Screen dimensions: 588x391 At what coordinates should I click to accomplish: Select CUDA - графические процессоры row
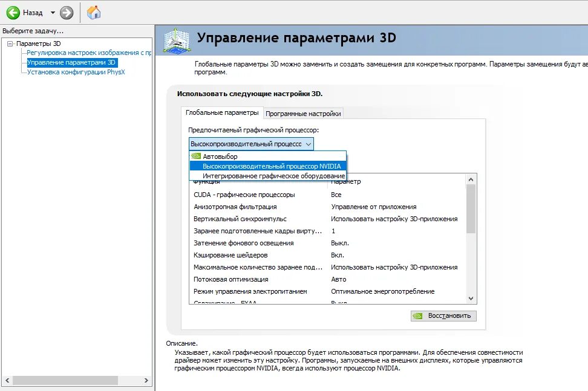[x=328, y=195]
